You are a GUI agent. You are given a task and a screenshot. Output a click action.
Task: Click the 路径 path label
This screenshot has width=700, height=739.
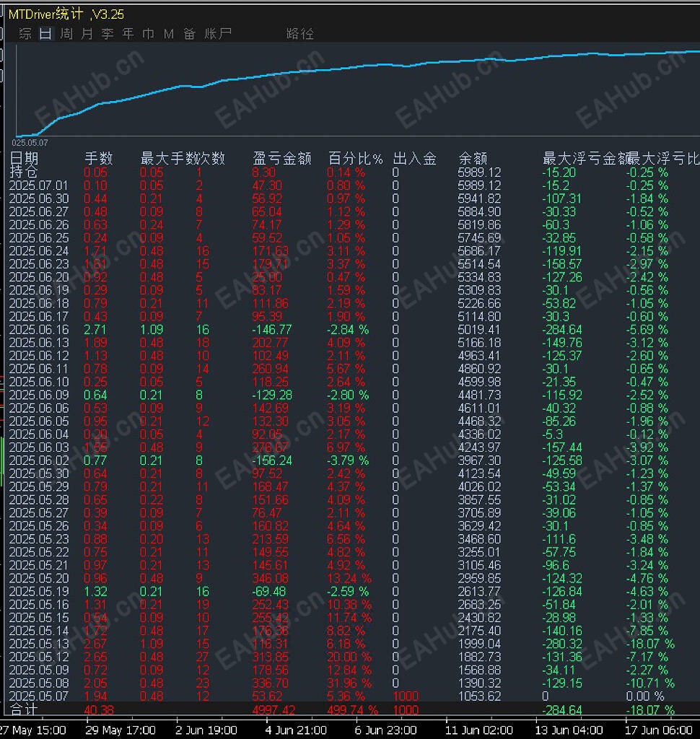pyautogui.click(x=299, y=33)
